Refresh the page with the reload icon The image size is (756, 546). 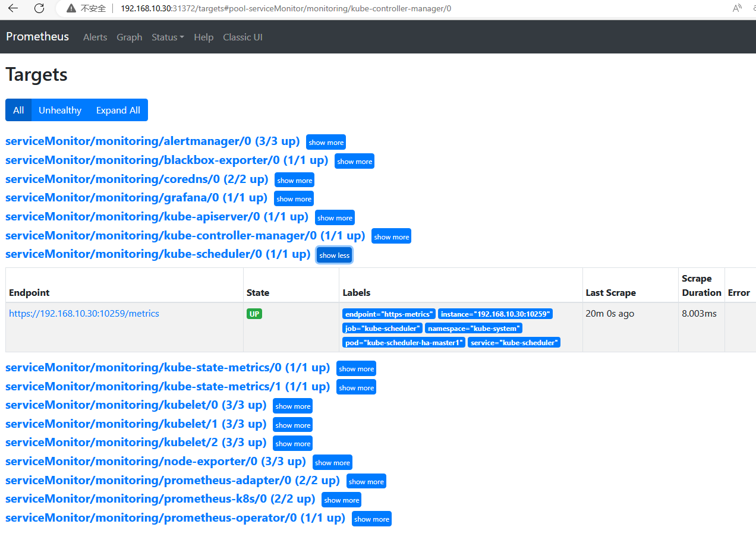(x=39, y=8)
